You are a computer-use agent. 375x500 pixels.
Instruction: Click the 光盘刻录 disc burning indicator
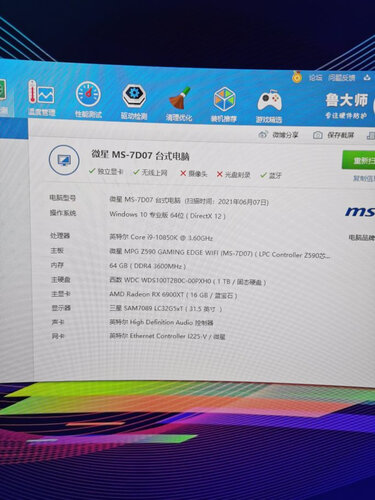233,174
